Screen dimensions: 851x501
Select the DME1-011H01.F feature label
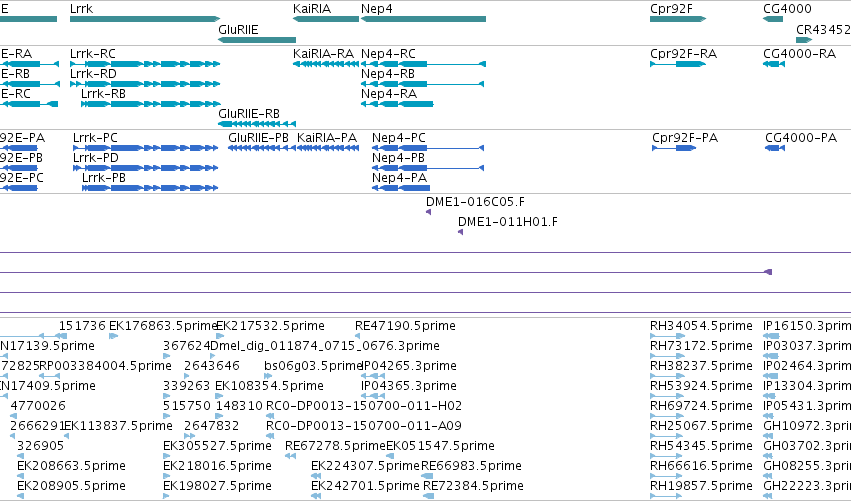click(507, 222)
